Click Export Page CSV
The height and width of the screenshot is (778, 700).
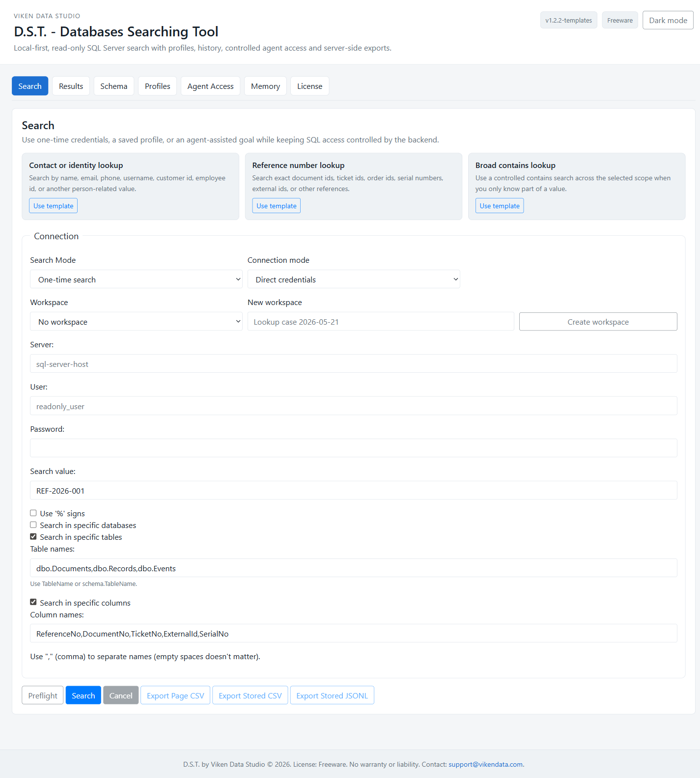coord(175,695)
